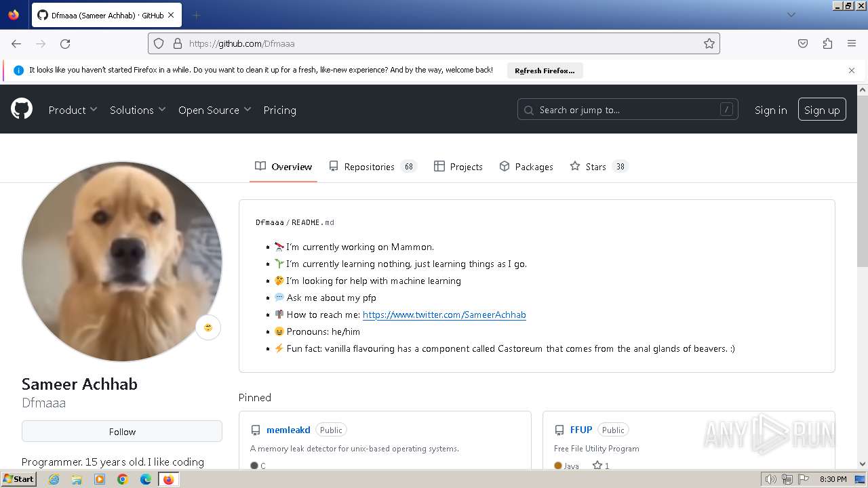The width and height of the screenshot is (868, 488).
Task: Reload the page with the refresh icon
Action: click(65, 43)
